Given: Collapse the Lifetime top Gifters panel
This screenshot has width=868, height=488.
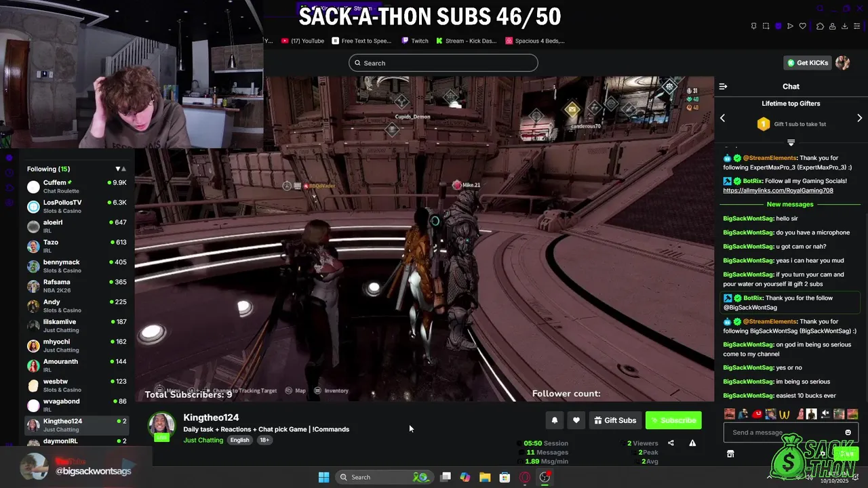Looking at the screenshot, I should point(791,142).
